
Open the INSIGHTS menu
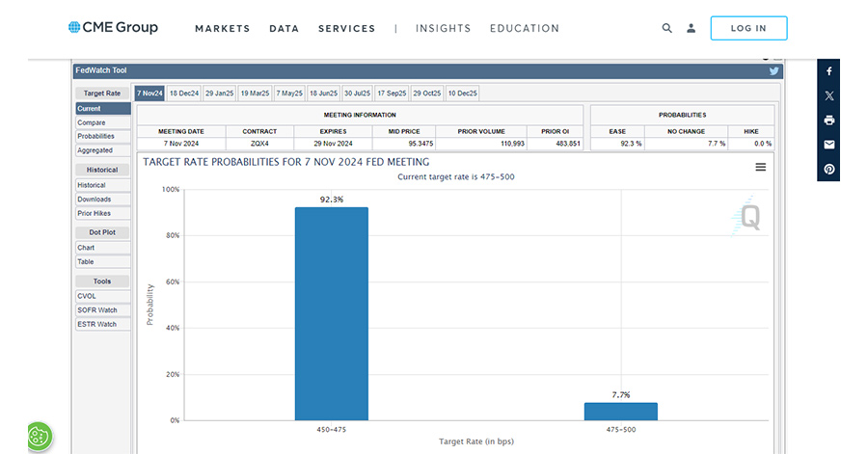click(443, 28)
